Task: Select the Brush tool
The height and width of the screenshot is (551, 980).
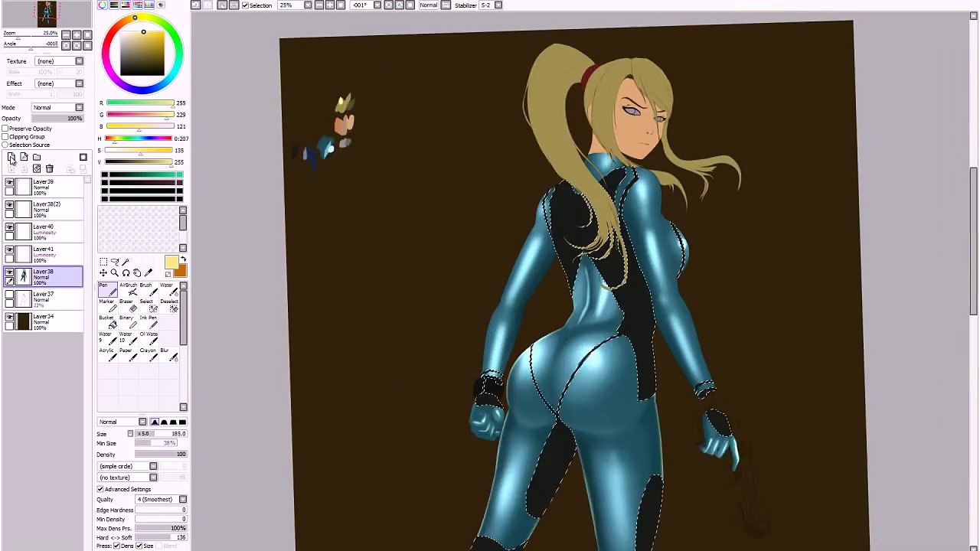Action: (147, 289)
